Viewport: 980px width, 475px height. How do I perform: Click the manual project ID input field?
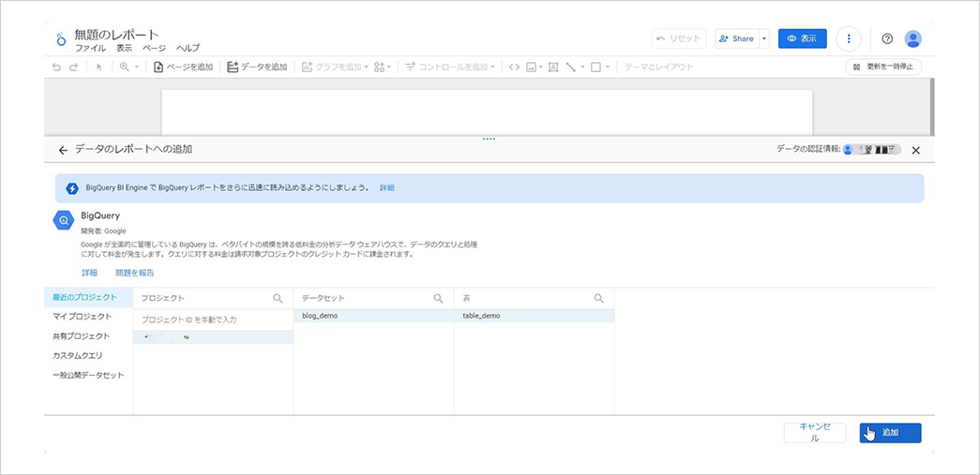[x=213, y=319]
